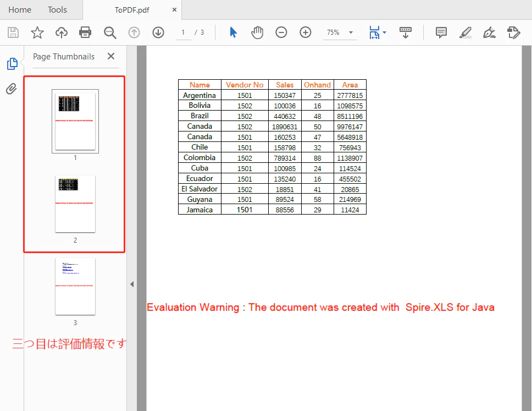Click the Guyana cell
532x411 pixels.
coord(199,199)
